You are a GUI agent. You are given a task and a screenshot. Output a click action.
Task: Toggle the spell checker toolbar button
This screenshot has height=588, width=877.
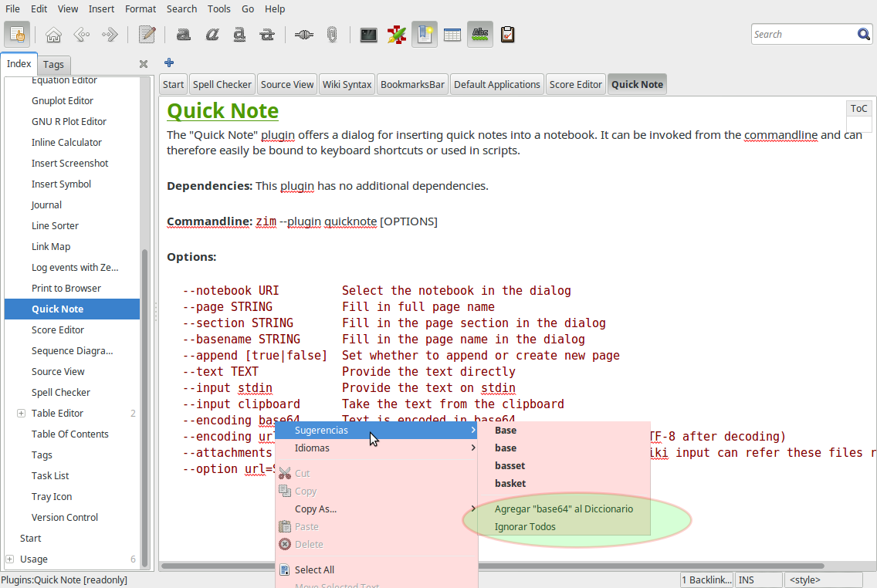480,35
